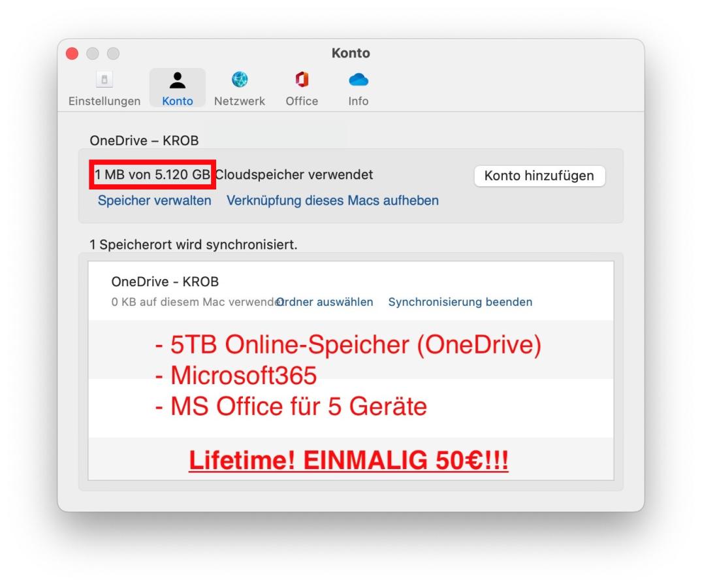Click the Konto hinzufügen button
The image size is (702, 588).
coord(539,176)
